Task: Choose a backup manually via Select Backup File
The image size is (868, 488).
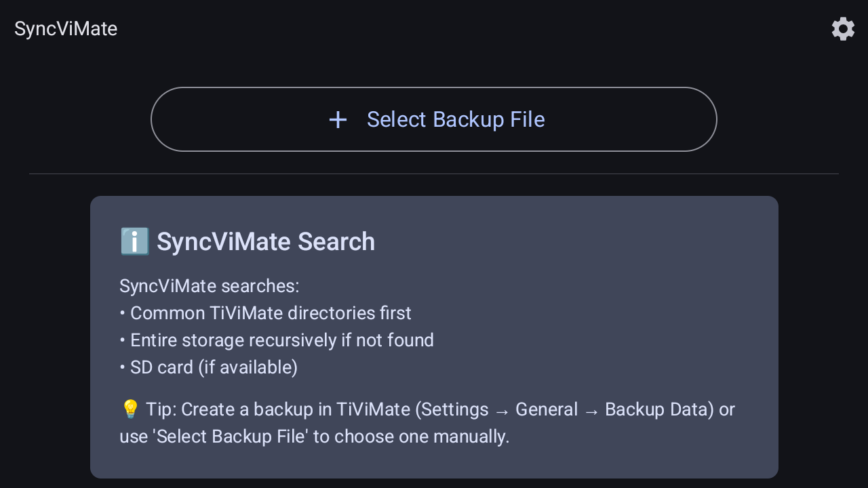Action: (434, 119)
